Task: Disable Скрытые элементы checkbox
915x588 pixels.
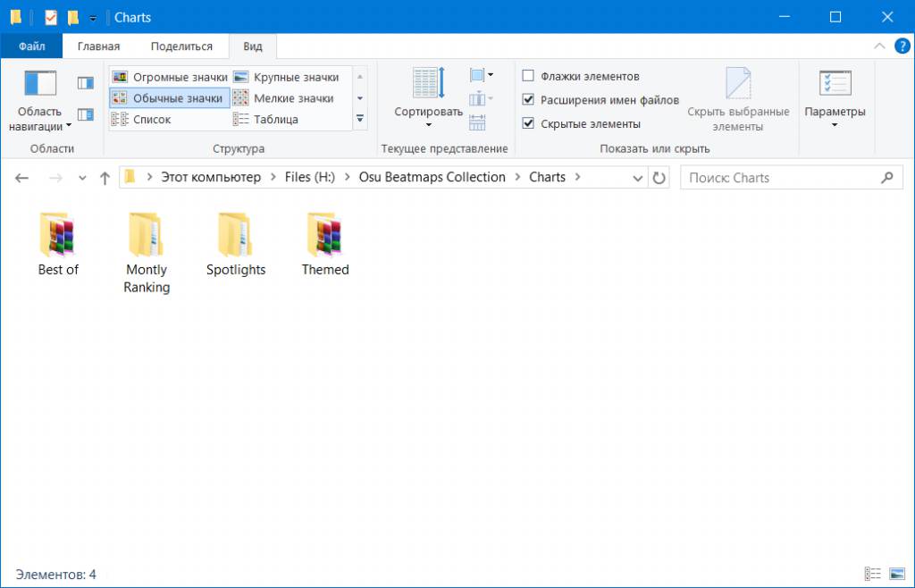Action: click(x=528, y=123)
